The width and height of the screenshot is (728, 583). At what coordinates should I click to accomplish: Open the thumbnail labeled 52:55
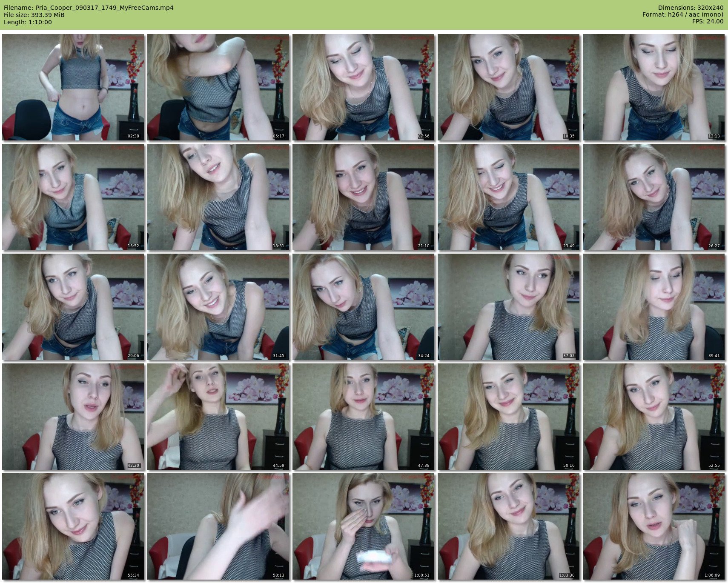click(x=654, y=417)
